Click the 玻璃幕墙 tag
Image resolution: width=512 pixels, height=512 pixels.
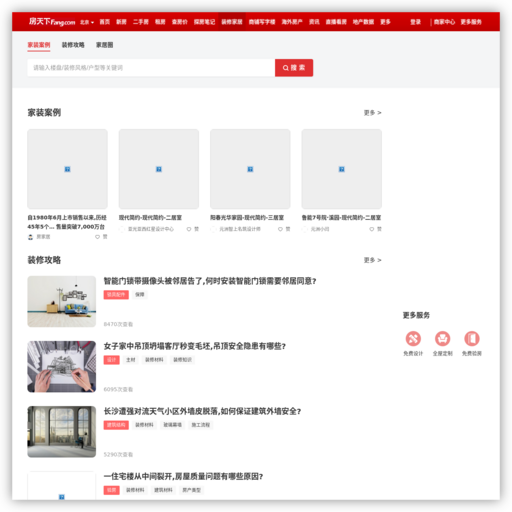pos(172,425)
